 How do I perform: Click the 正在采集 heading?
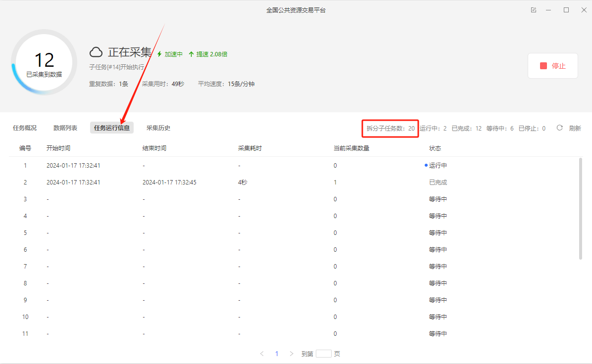click(x=130, y=52)
